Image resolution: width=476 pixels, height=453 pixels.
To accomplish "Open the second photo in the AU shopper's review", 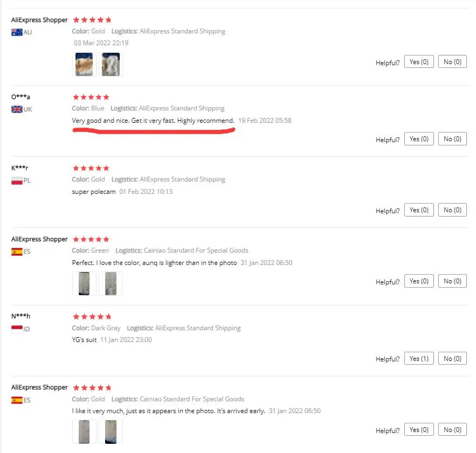I will click(111, 65).
